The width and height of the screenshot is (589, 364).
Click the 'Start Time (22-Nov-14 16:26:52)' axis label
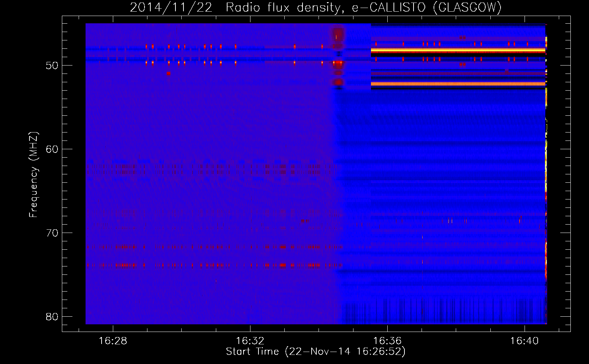(x=316, y=352)
